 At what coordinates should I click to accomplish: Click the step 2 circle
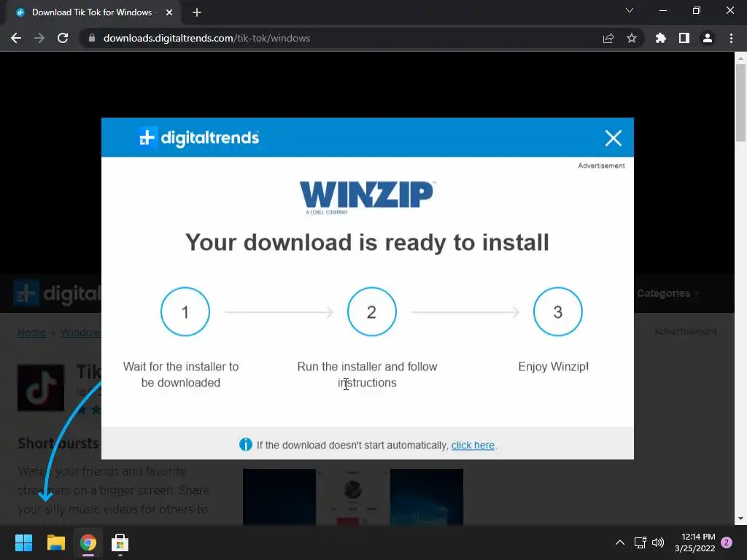point(371,312)
